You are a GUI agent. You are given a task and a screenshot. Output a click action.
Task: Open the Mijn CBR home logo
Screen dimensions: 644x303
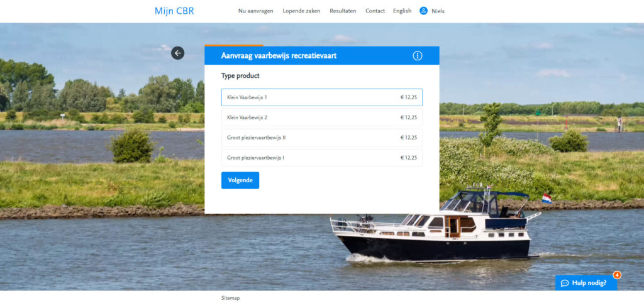click(174, 11)
